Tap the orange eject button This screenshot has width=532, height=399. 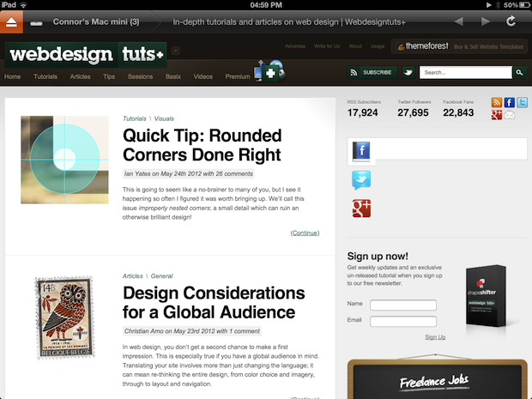11,22
